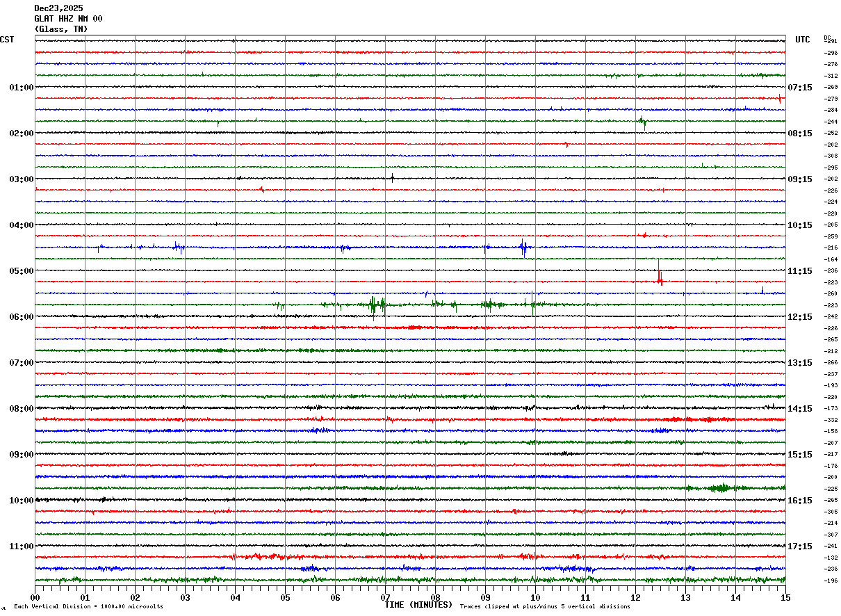
Task: Select the 08:00 CST row label
Action: (21, 409)
